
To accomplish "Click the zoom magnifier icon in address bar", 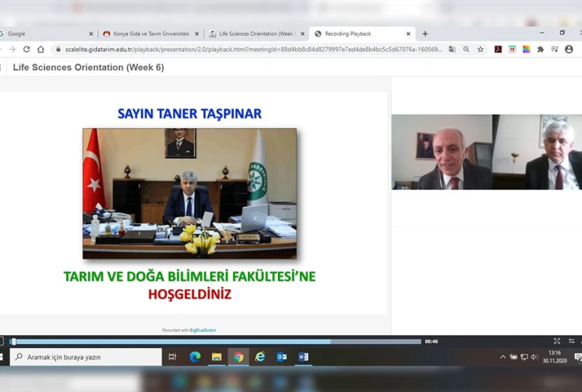I will [x=466, y=50].
